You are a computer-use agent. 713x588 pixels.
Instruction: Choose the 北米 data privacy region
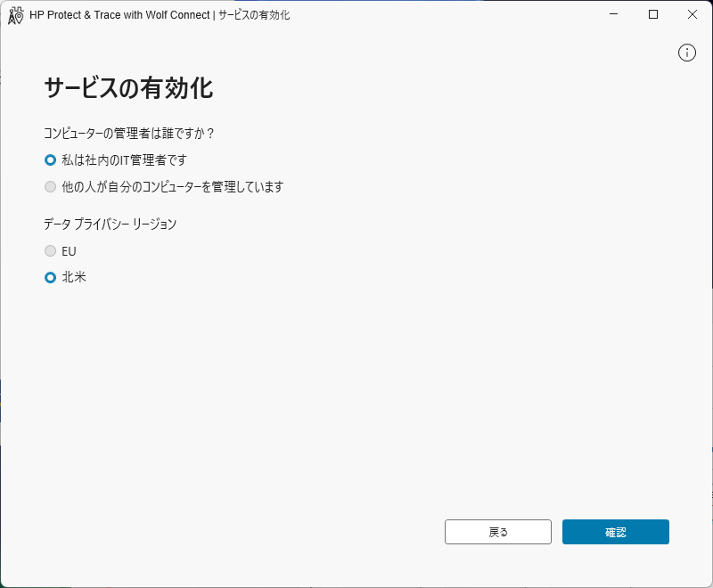pos(51,277)
